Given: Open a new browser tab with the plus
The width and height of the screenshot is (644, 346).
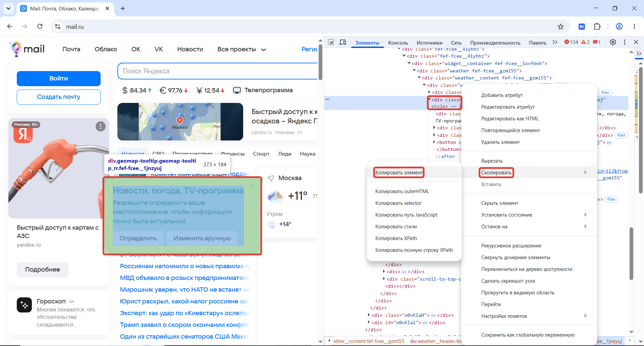Looking at the screenshot, I should pyautogui.click(x=123, y=8).
